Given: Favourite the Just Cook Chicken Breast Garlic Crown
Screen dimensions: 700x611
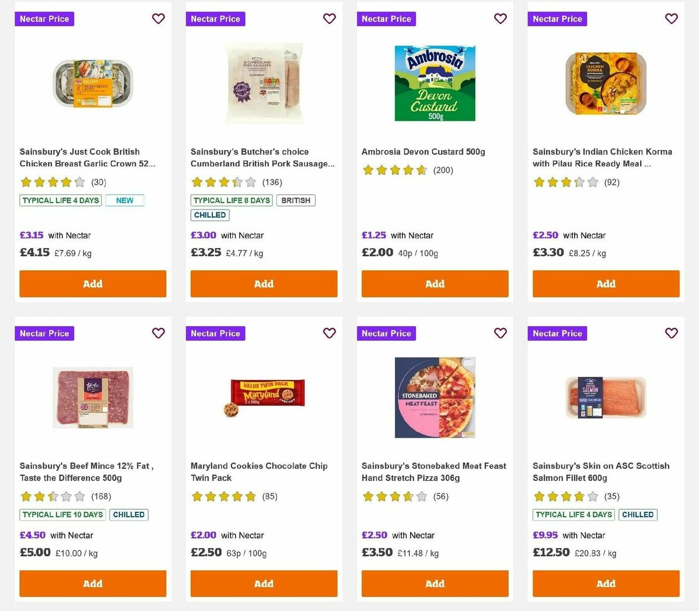Looking at the screenshot, I should (x=158, y=18).
